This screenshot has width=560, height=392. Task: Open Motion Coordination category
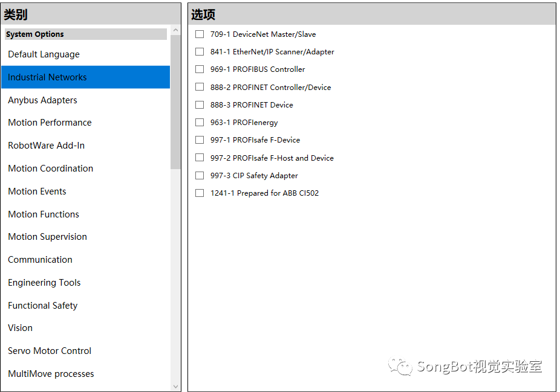(86, 169)
